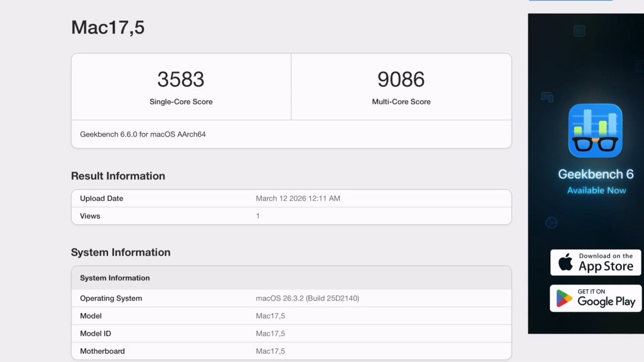Click the faint chip icon atop the ad
Image resolution: width=644 pixels, height=362 pixels.
[x=578, y=31]
